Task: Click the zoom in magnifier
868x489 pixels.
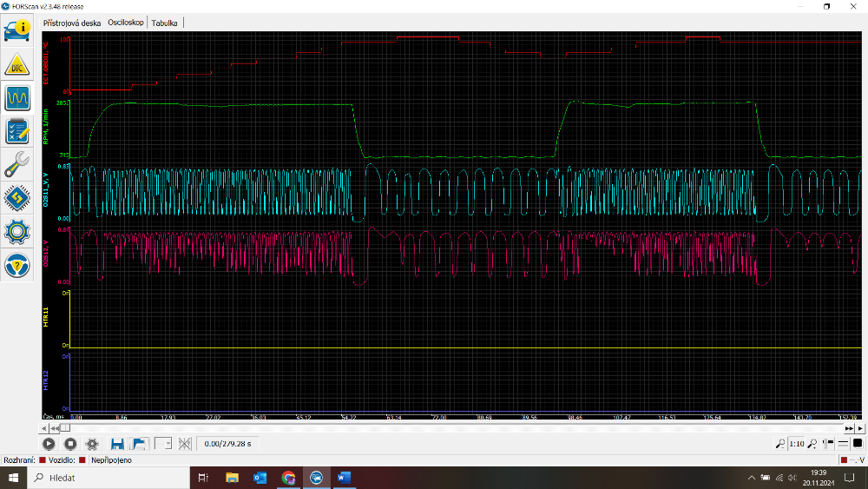Action: (x=812, y=444)
